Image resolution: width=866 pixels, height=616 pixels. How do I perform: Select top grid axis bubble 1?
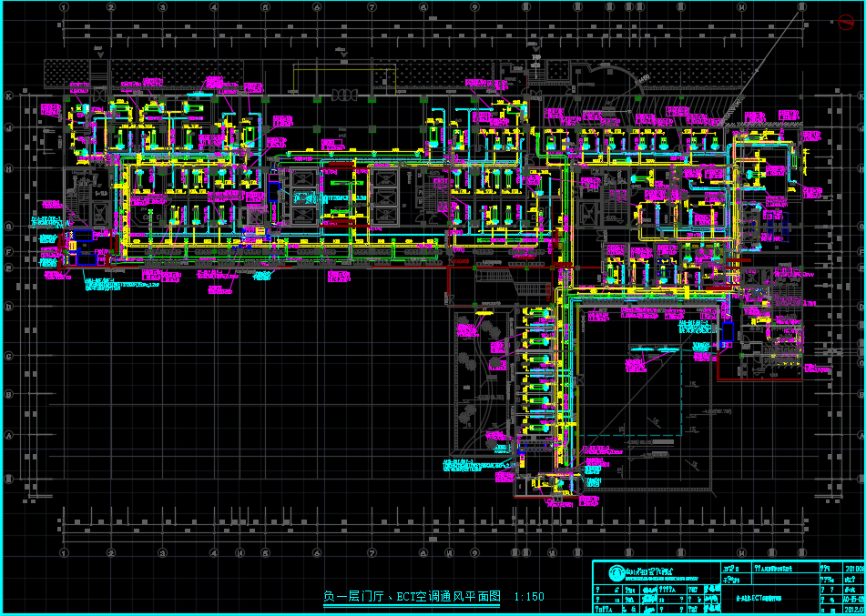point(64,7)
